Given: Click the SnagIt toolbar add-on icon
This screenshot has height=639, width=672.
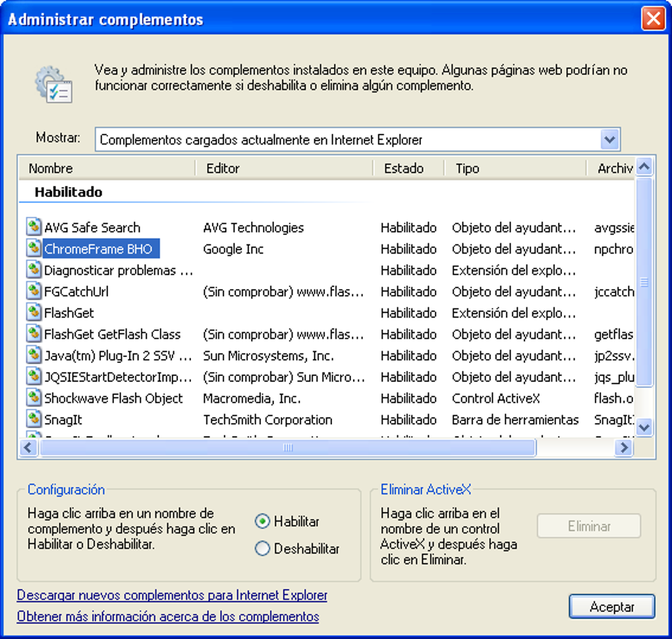Looking at the screenshot, I should pos(34,419).
